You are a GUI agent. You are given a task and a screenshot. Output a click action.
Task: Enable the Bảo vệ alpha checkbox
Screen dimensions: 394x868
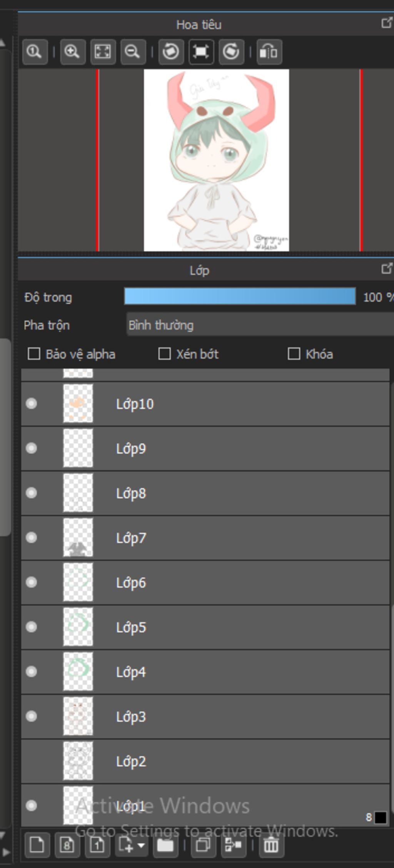point(34,354)
